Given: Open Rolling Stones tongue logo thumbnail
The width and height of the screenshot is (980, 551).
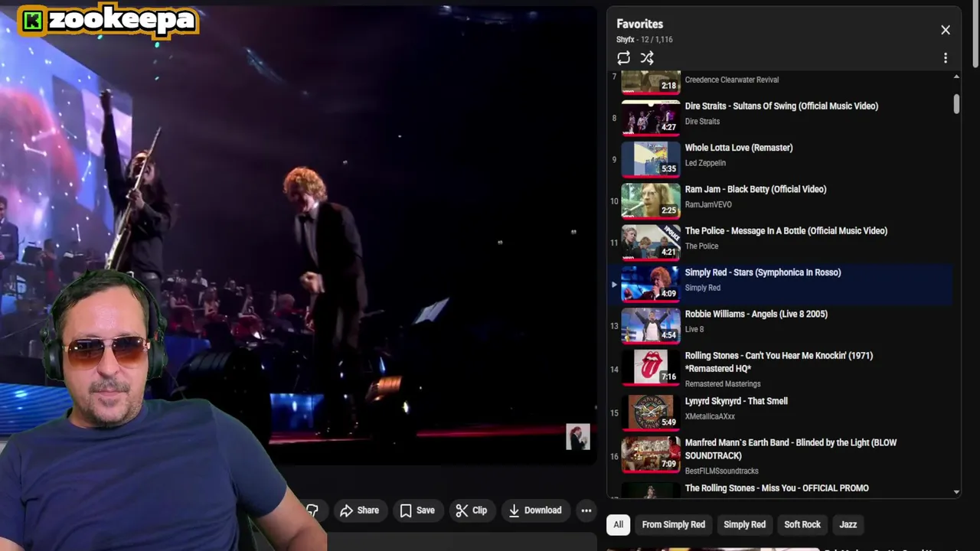Looking at the screenshot, I should [x=651, y=367].
